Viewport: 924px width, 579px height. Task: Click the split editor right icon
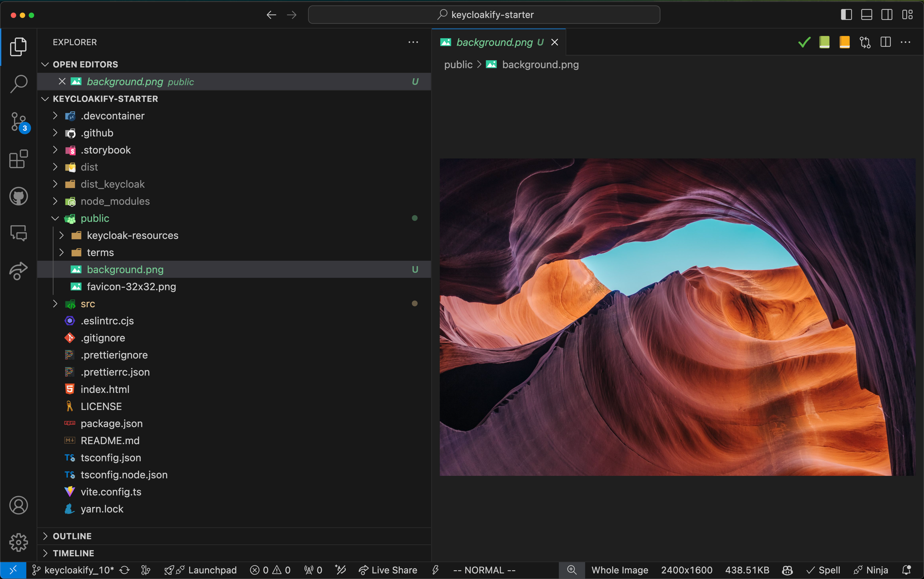pos(885,42)
